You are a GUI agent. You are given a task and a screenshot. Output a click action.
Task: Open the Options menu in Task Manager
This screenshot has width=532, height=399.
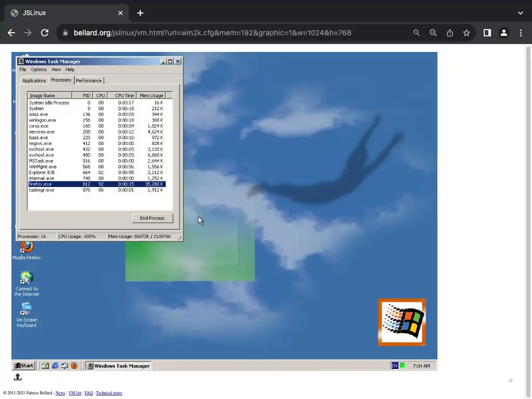[38, 70]
